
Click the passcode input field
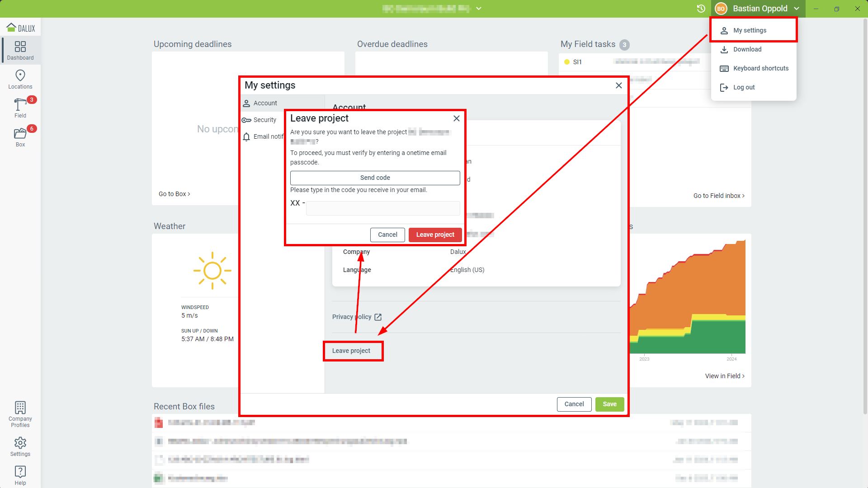click(x=383, y=208)
